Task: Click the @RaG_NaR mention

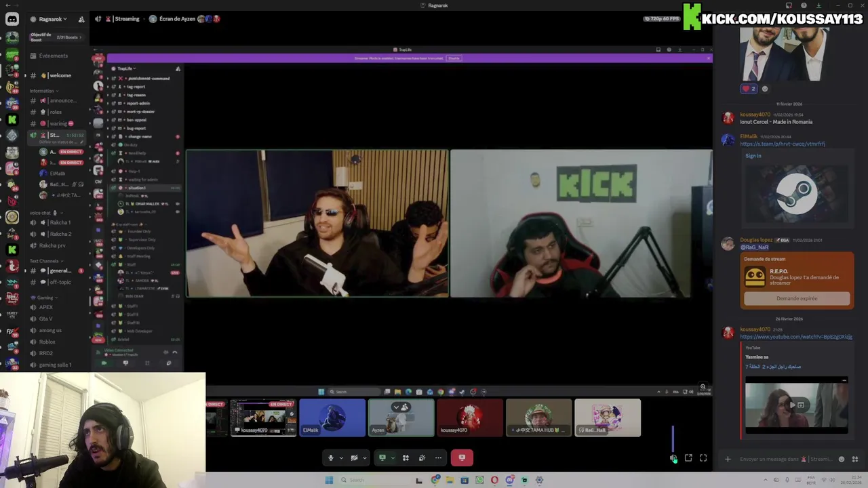Action: coord(754,247)
